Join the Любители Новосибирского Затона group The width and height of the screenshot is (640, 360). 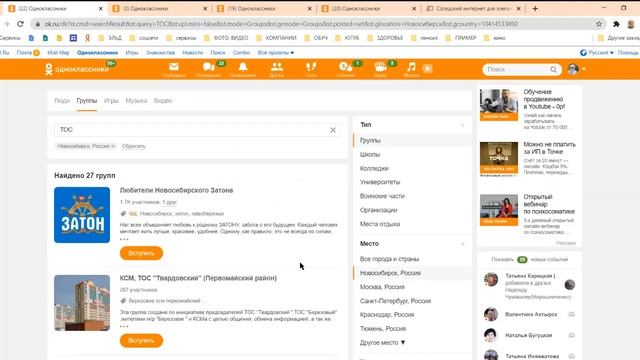141,253
